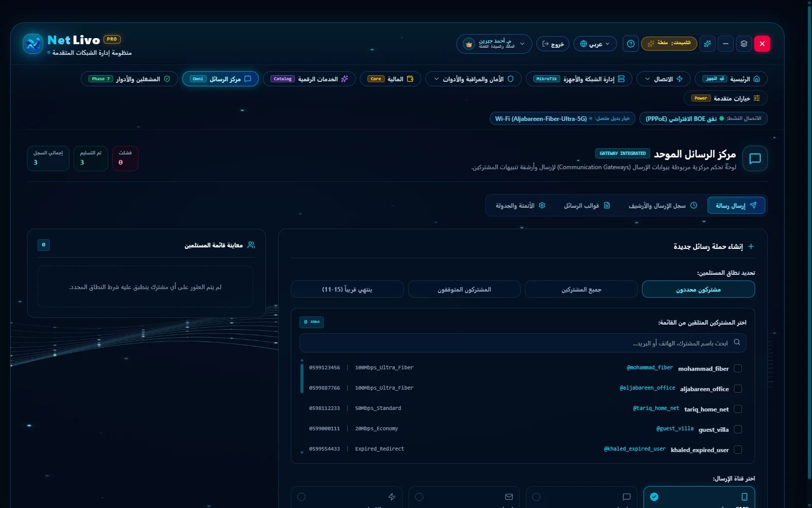
Task: Open إدارة الشبكة والأجهزة MikroTik menu
Action: click(579, 79)
